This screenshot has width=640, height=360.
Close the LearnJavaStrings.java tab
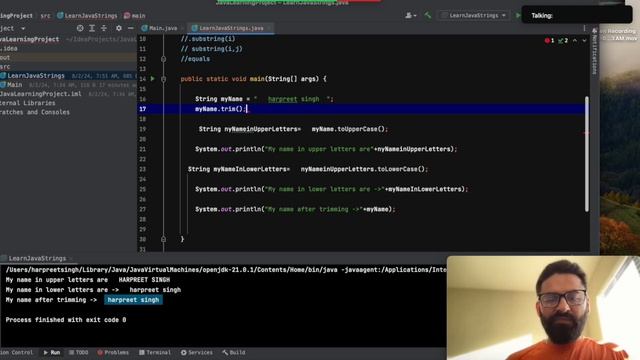(x=269, y=28)
